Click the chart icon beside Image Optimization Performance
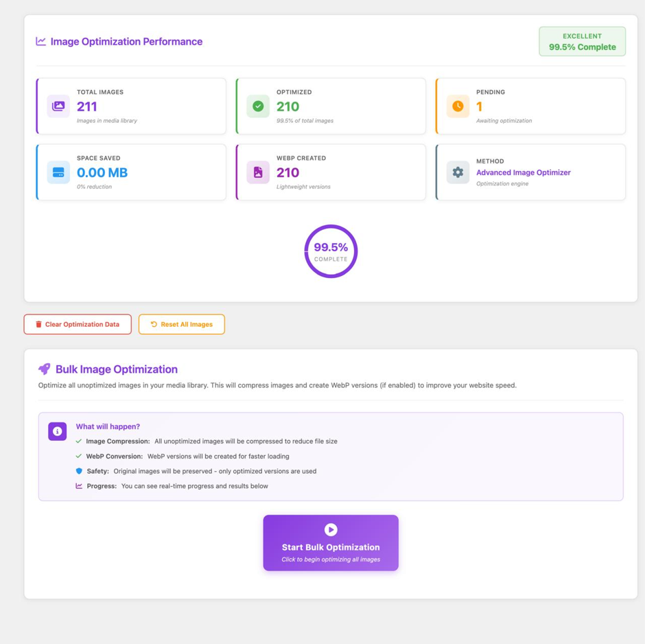 click(x=41, y=42)
